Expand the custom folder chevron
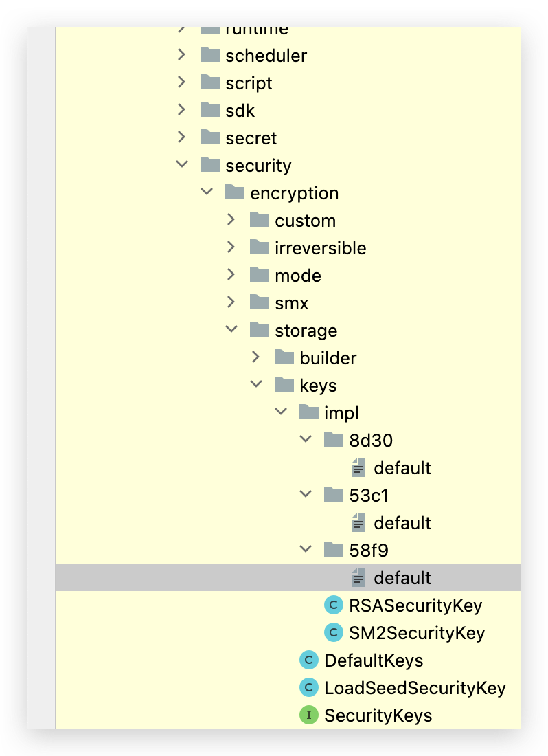The width and height of the screenshot is (548, 756). tap(232, 220)
